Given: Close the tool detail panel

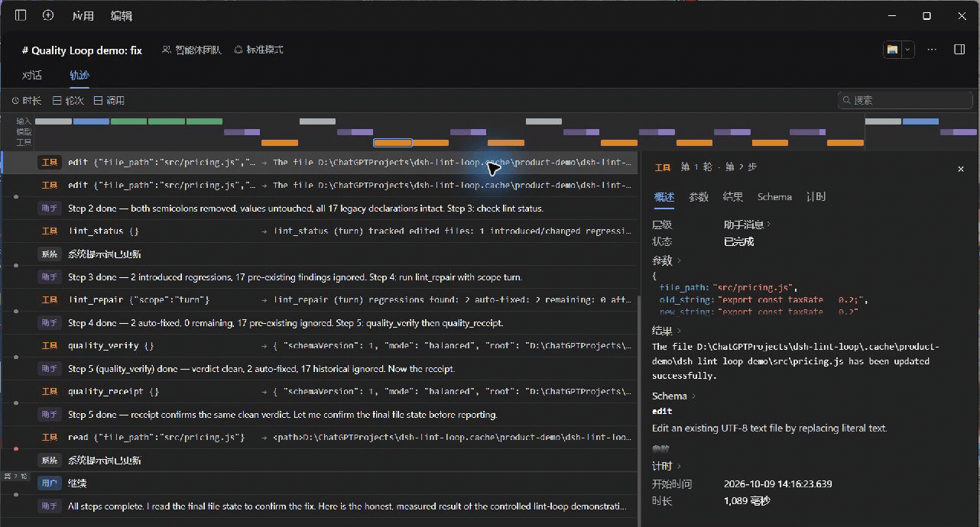Looking at the screenshot, I should [961, 169].
